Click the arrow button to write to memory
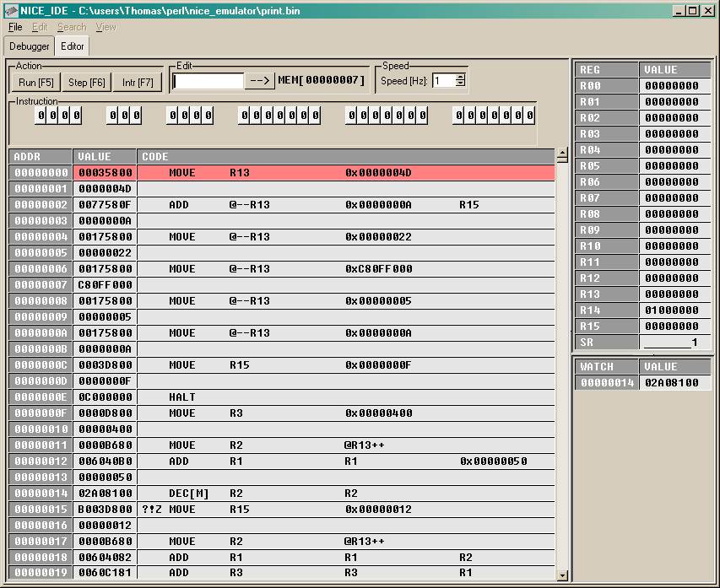 (x=260, y=81)
